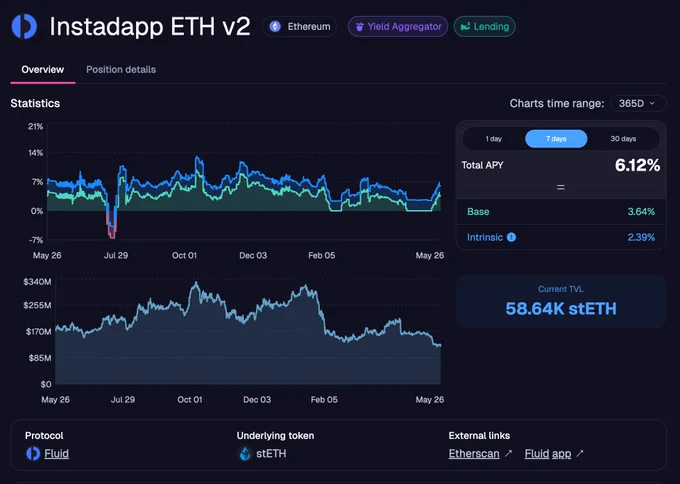Open the Intrinsic info tooltip icon
Viewport: 680px width, 484px height.
(511, 237)
